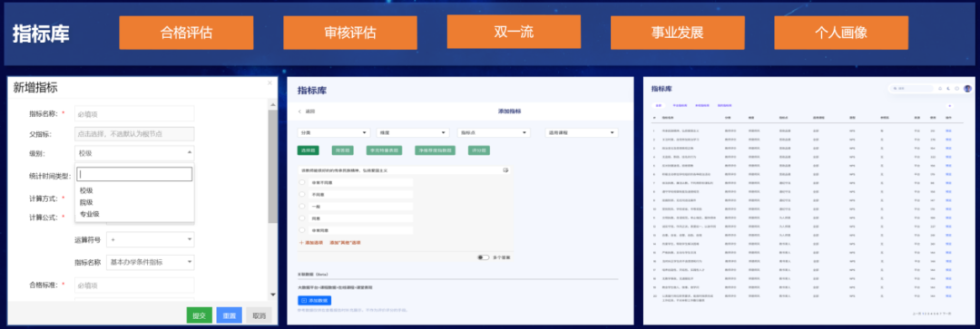Close the 新增指标 dialog with the X icon

270,82
